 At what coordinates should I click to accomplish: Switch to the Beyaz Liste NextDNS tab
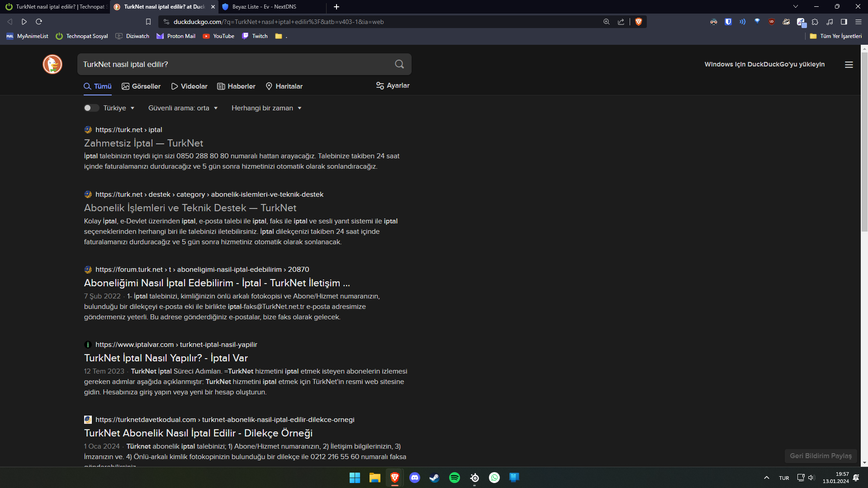(271, 7)
